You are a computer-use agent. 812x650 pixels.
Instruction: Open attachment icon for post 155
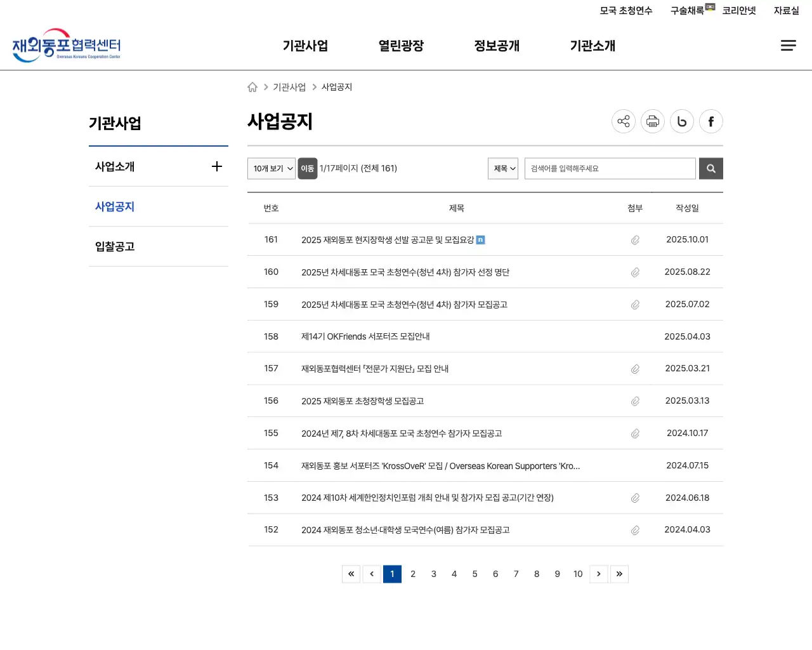coord(635,434)
